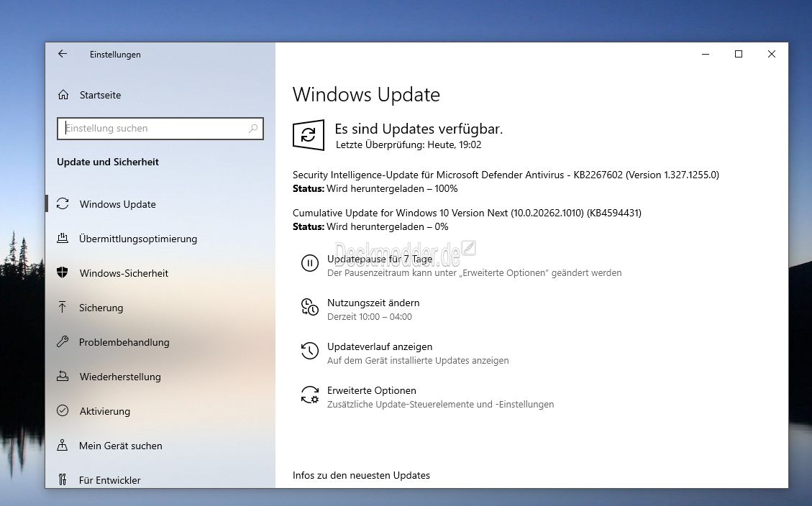Open Erweiterte Optionen
Screen dimensions: 812x506
coord(372,390)
